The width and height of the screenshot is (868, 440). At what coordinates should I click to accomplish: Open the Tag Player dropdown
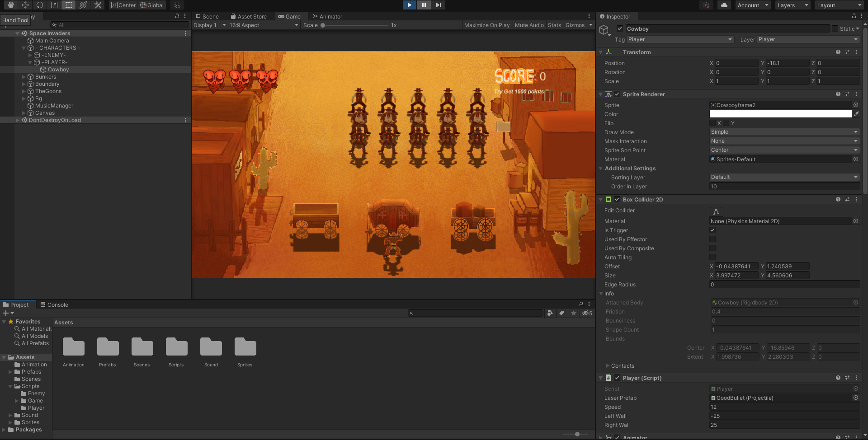tap(680, 39)
